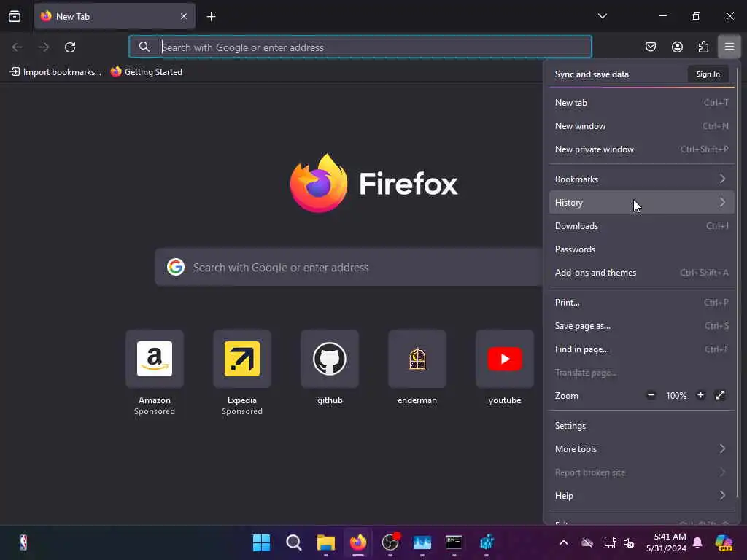Expand the Help submenu

(x=641, y=496)
